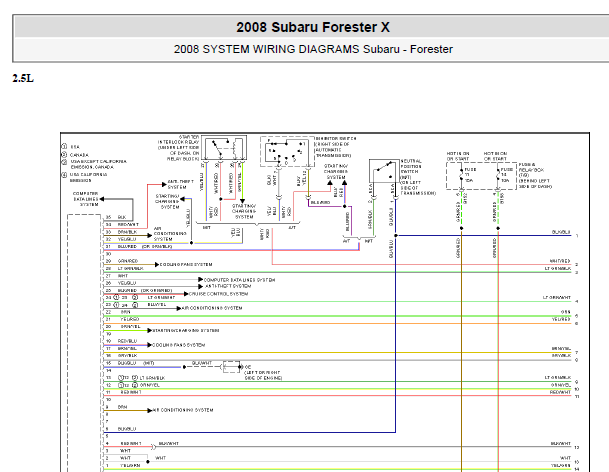Click pin "26 YEL/BLU" on the connector
Screen dimensions: 609x472
(x=121, y=283)
